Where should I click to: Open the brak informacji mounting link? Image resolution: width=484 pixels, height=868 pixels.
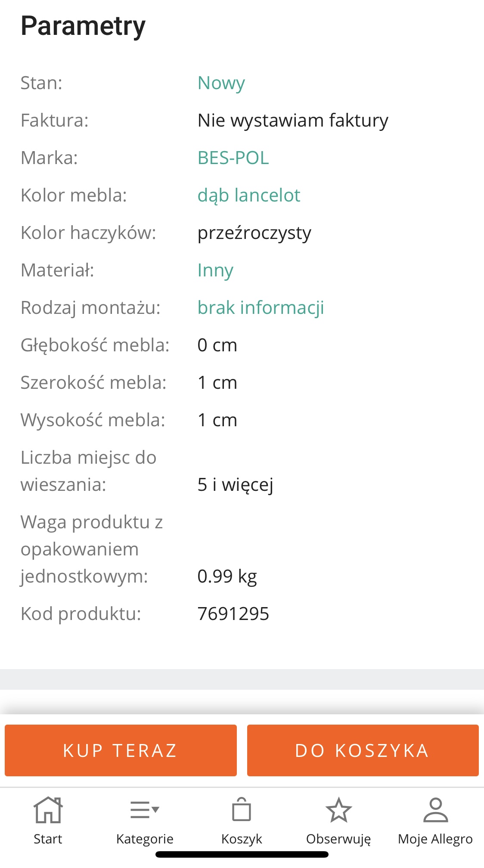coord(261,308)
